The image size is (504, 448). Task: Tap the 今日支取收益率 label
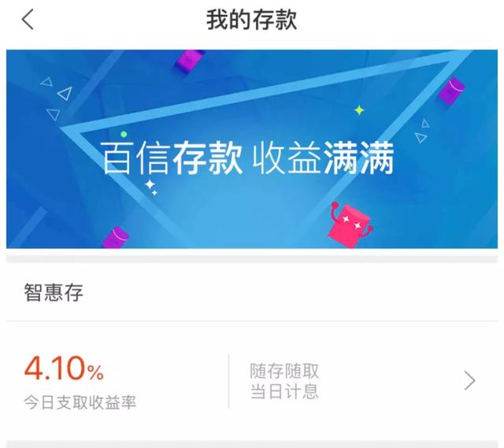point(80,402)
